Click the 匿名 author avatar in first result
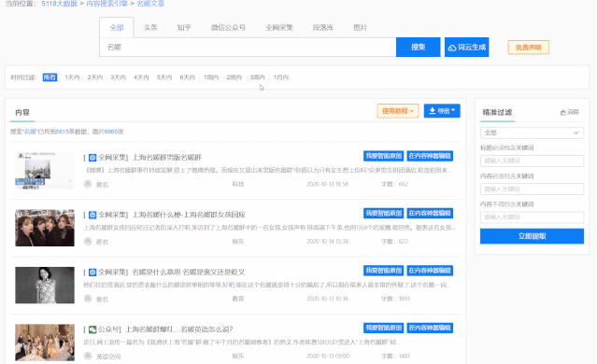The image size is (597, 364). 88,184
